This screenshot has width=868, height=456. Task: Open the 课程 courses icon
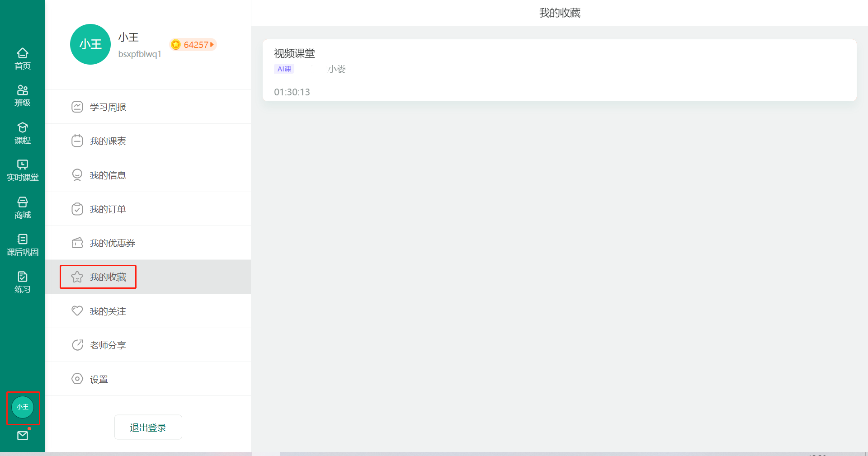(x=22, y=132)
